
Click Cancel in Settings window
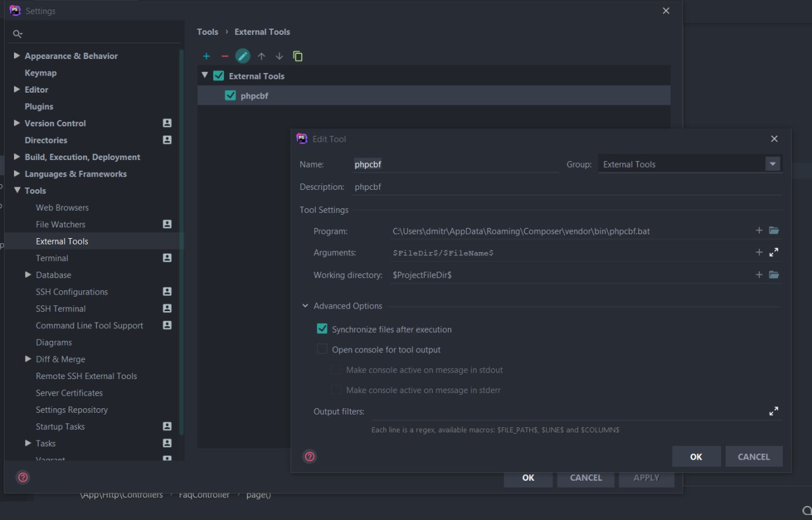point(586,477)
